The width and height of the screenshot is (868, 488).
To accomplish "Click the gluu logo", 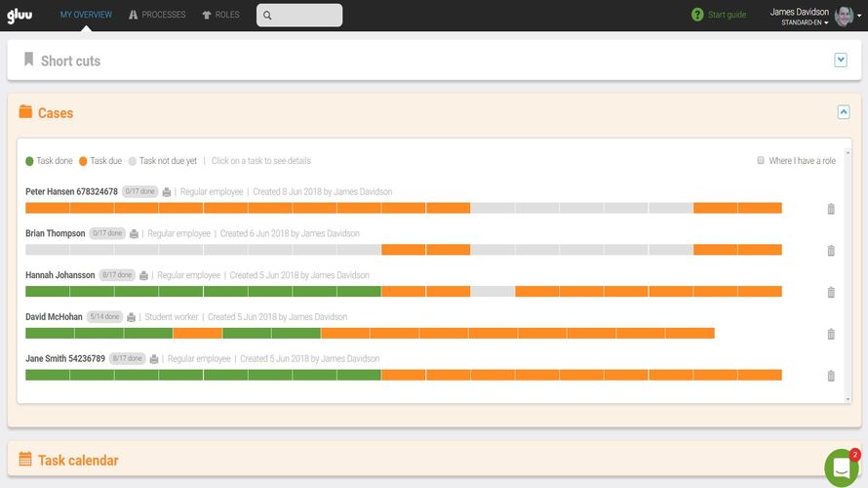I will tap(20, 15).
